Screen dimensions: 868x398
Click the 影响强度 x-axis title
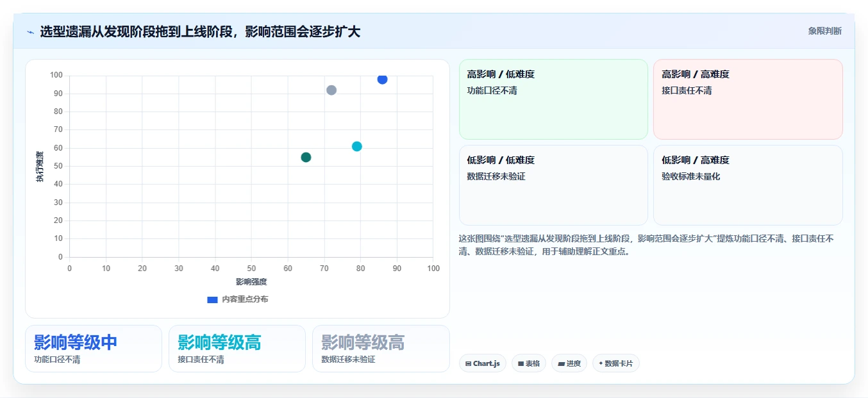click(x=251, y=281)
